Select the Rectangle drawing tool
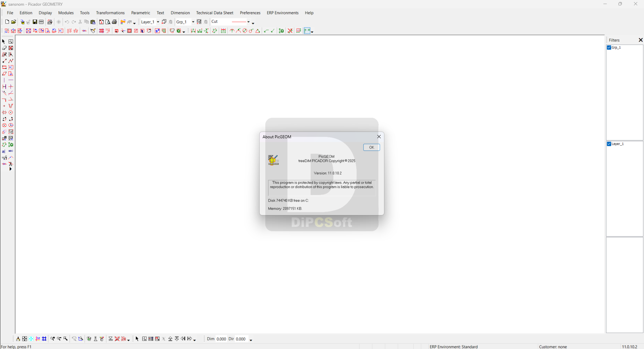Screen dimensions: 644x349 click(x=4, y=67)
